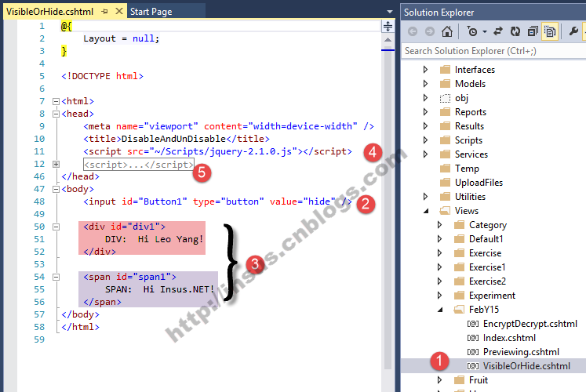Expand the Scripts folder arrow

click(425, 140)
